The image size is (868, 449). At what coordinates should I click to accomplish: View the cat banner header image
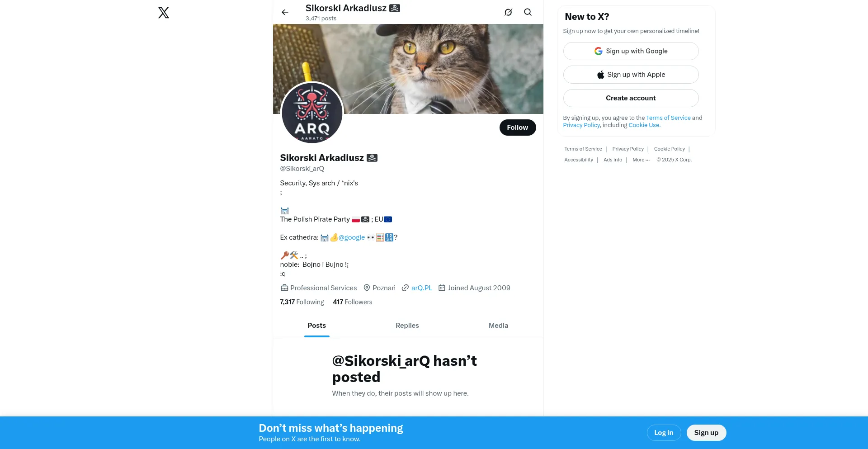coord(408,69)
